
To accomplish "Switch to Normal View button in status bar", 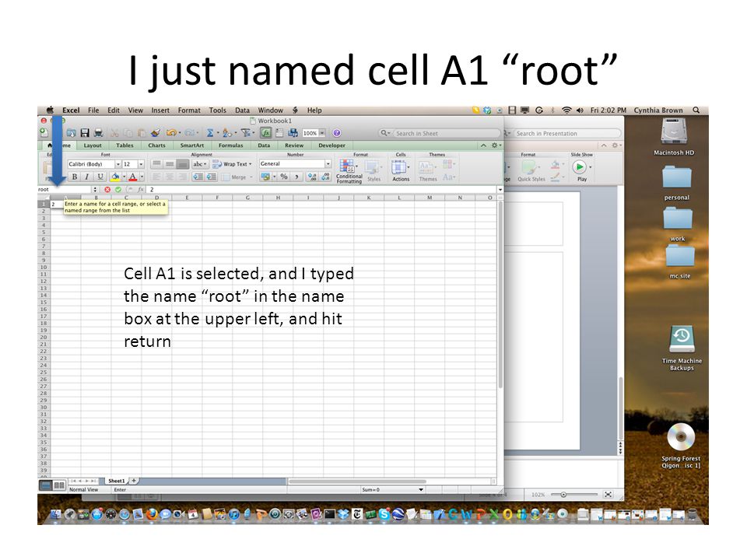I will 46,485.
